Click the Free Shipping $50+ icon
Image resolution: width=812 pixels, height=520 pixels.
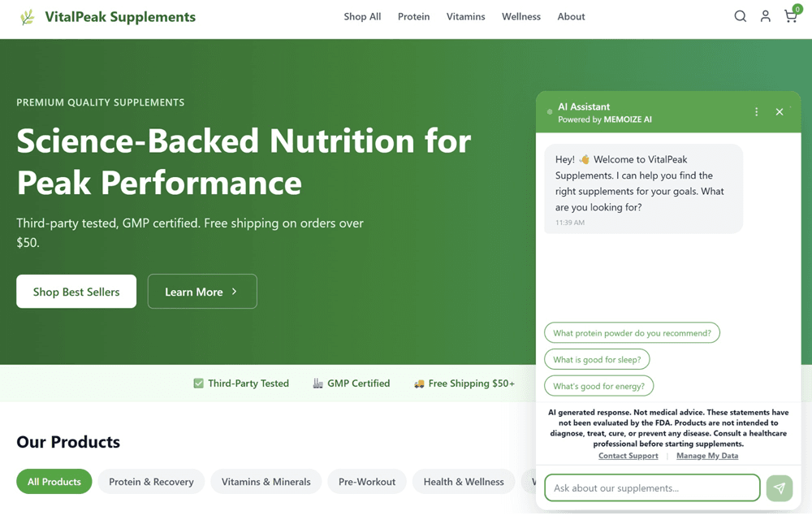click(x=419, y=383)
